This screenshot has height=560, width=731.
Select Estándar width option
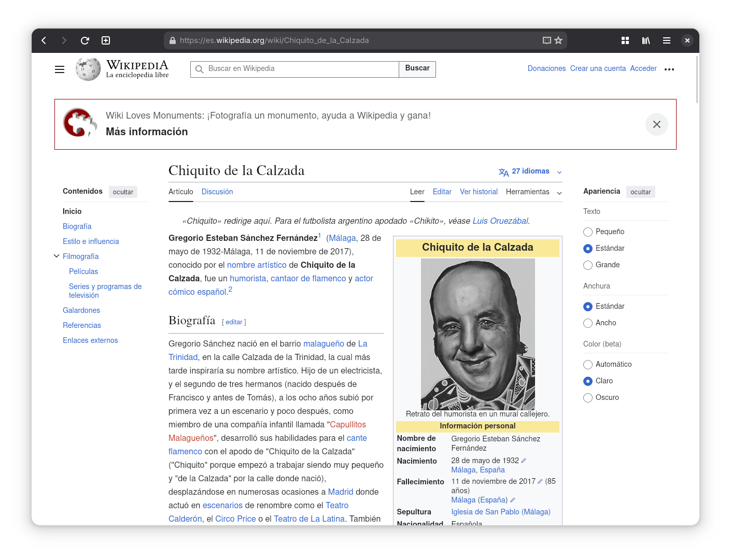pyautogui.click(x=588, y=307)
